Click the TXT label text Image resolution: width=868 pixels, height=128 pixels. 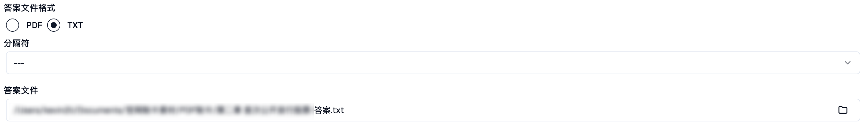(75, 25)
